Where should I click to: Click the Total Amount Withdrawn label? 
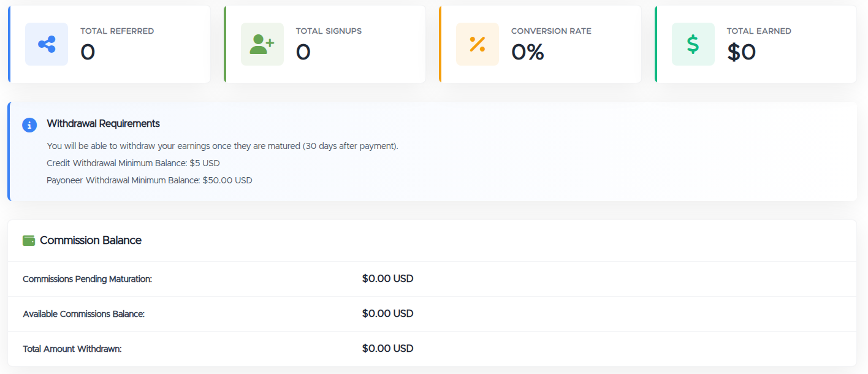pos(72,349)
